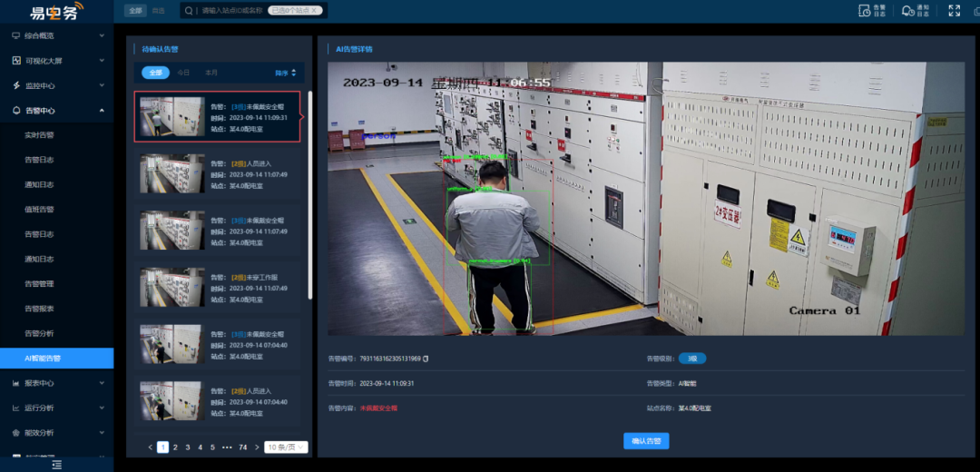Viewport: 980px width, 472px height.
Task: Click the fullscreen expand icon
Action: click(954, 11)
